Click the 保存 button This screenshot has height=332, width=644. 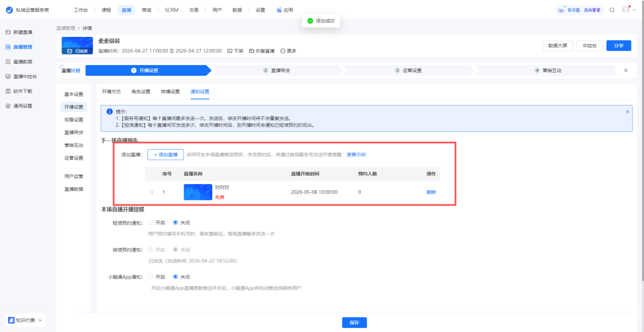tap(354, 322)
